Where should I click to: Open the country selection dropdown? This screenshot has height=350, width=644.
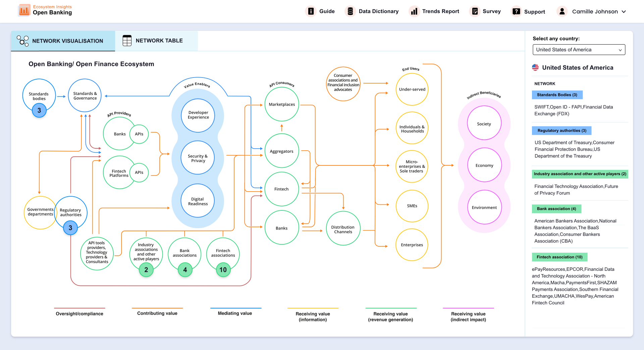pyautogui.click(x=579, y=50)
